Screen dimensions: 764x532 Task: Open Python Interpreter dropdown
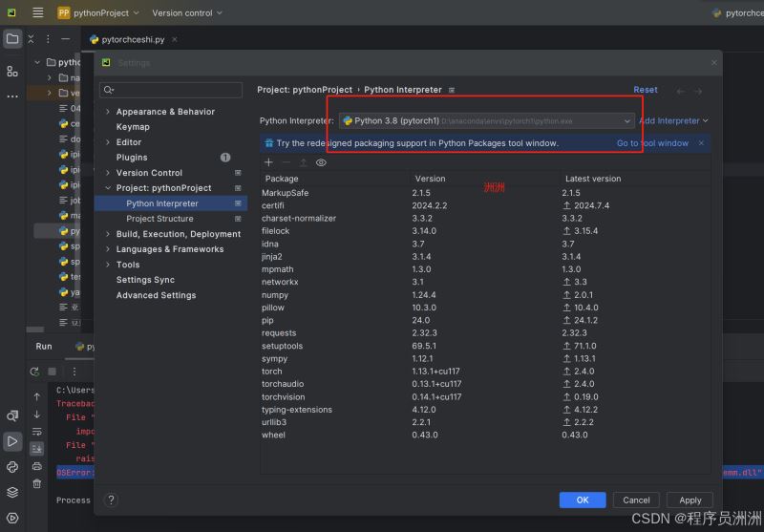coord(486,120)
